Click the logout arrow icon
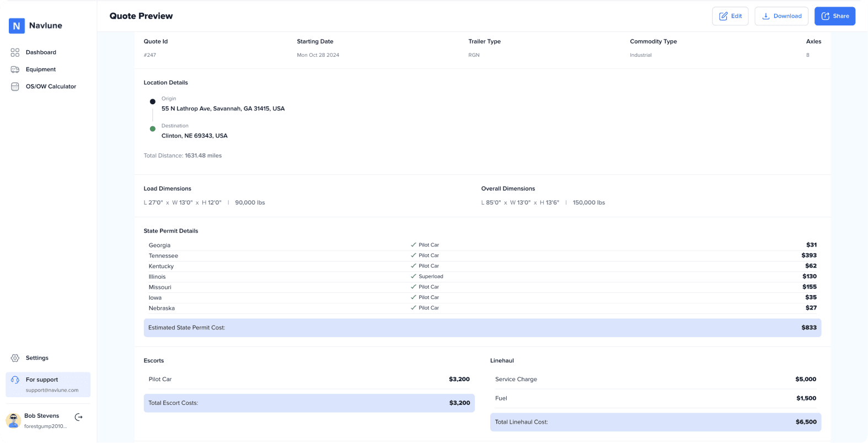 [x=79, y=417]
